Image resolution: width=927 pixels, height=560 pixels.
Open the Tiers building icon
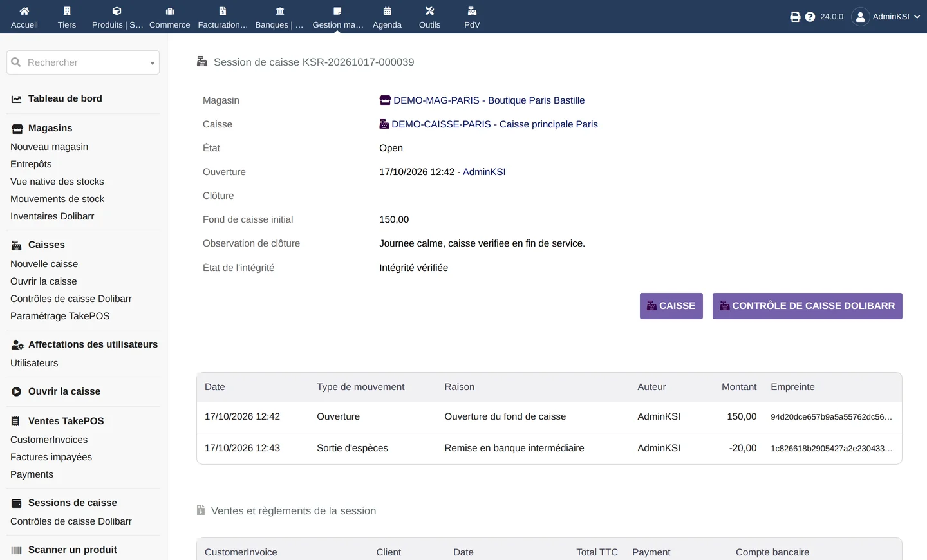click(67, 11)
